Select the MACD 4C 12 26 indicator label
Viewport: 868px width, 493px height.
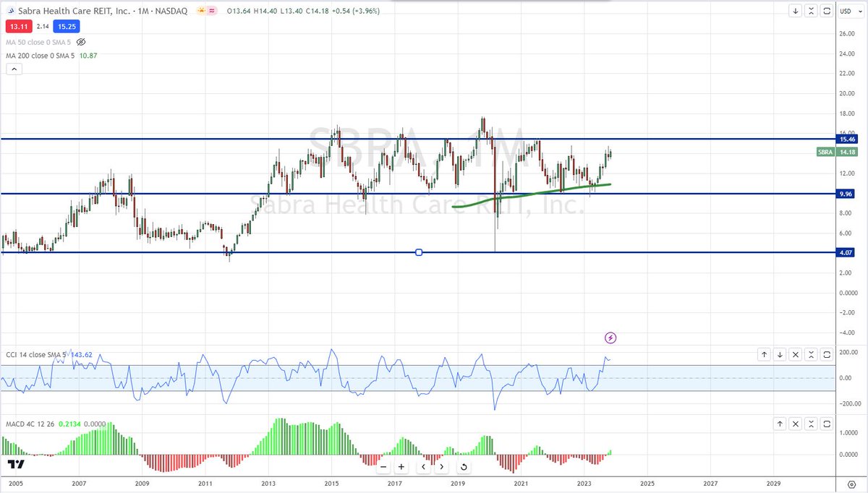(x=32, y=424)
